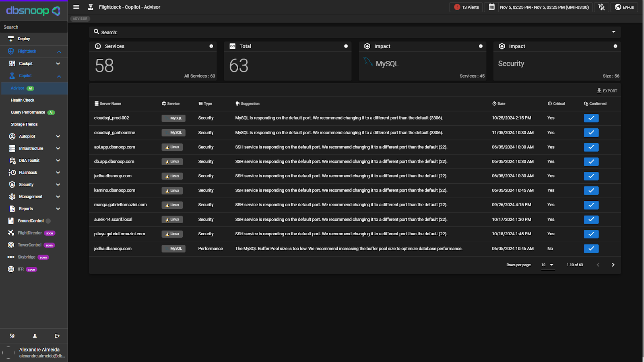This screenshot has height=362, width=644.
Task: Go to next page of results
Action: pos(613,265)
